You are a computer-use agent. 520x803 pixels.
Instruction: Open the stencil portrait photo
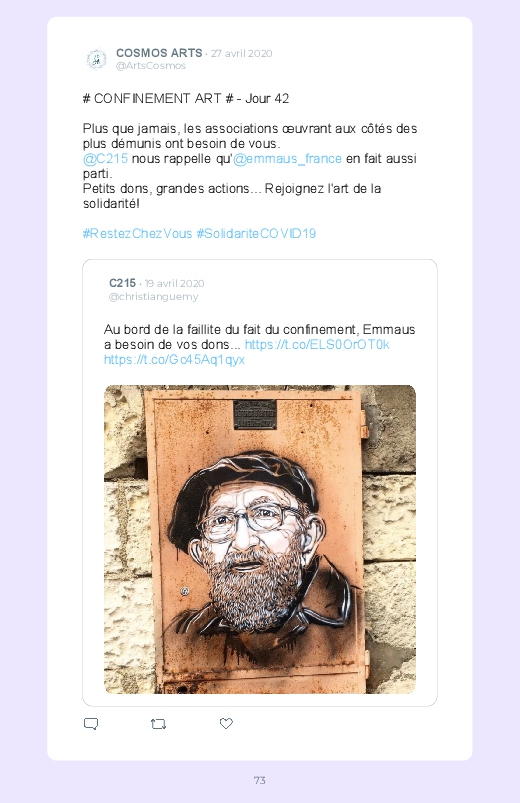tap(260, 539)
